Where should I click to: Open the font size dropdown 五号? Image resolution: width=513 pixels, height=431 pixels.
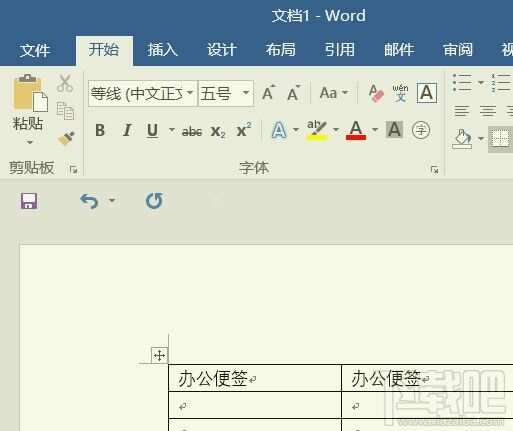click(226, 93)
